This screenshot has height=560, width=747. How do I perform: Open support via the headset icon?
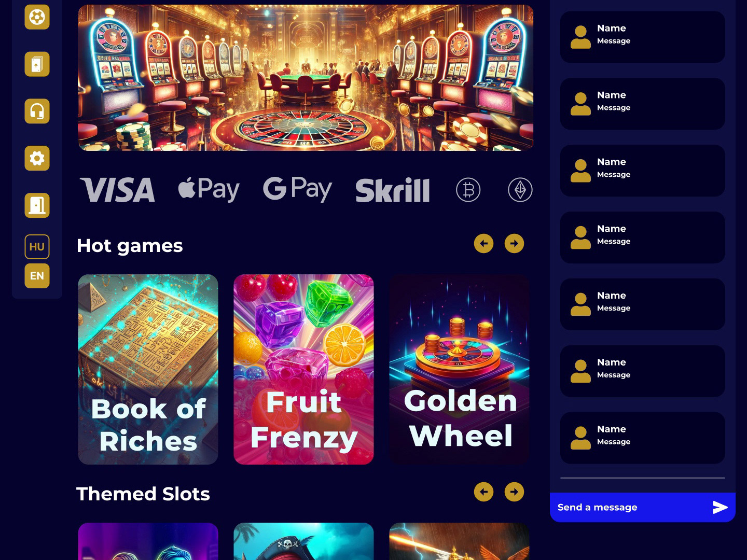coord(37,111)
